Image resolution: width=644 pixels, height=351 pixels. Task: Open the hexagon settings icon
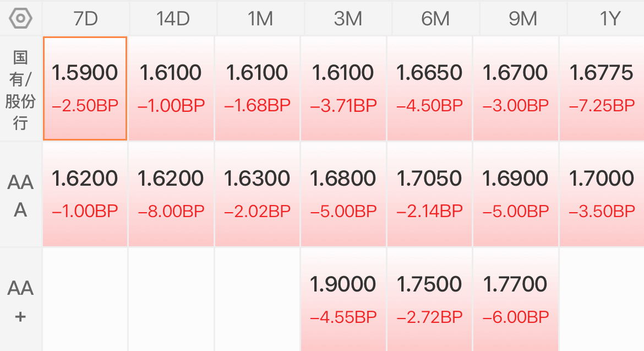(20, 19)
